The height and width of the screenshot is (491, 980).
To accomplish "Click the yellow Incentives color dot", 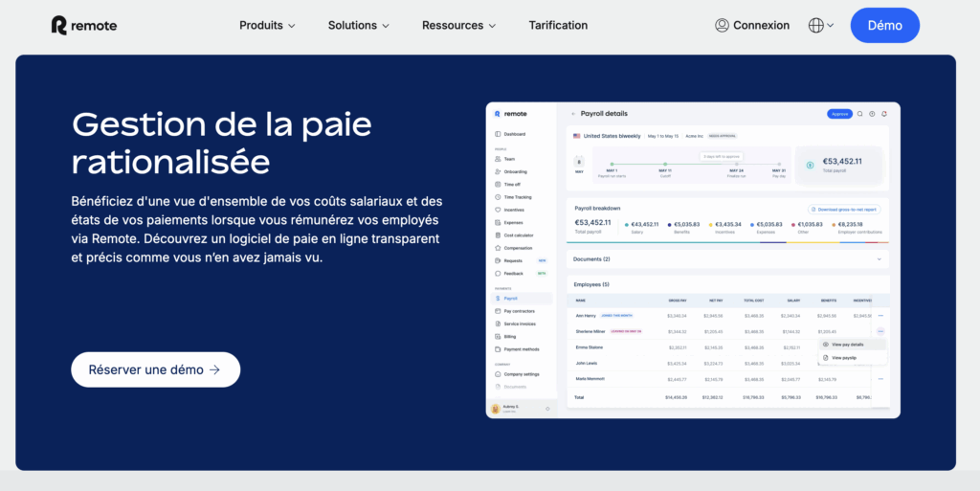I will tap(711, 225).
